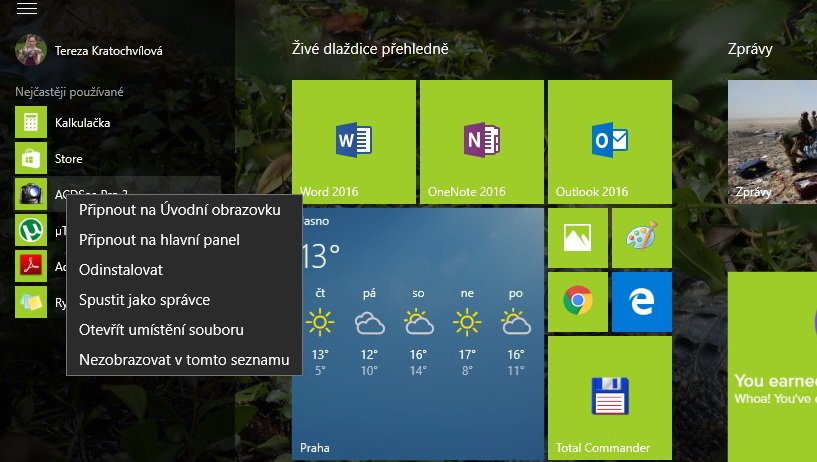Click Tereza Kratochvílová's profile picture
817x462 pixels.
click(x=31, y=50)
